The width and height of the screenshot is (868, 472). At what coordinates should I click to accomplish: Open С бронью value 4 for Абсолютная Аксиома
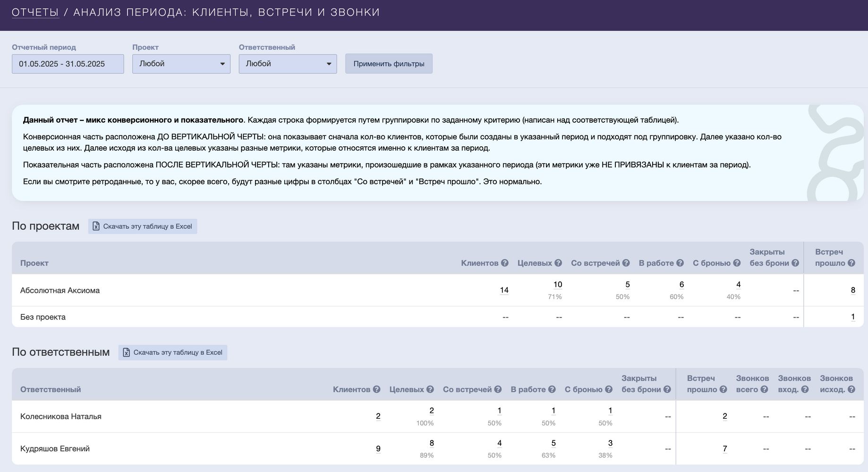[x=738, y=284]
